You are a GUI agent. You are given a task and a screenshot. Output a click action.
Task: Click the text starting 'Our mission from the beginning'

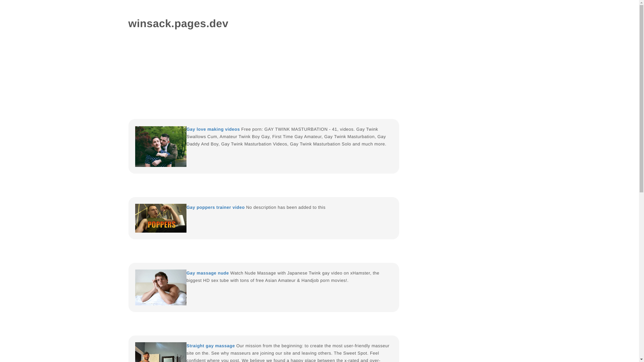[288, 353]
